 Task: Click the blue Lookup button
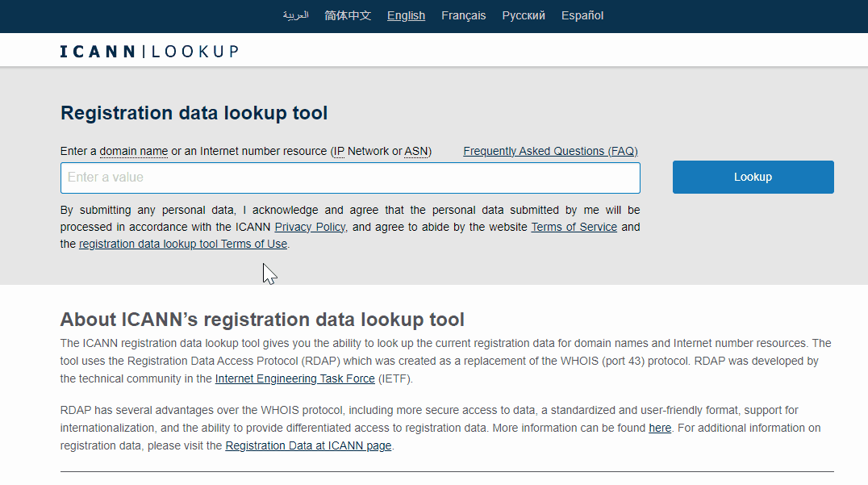coord(753,178)
